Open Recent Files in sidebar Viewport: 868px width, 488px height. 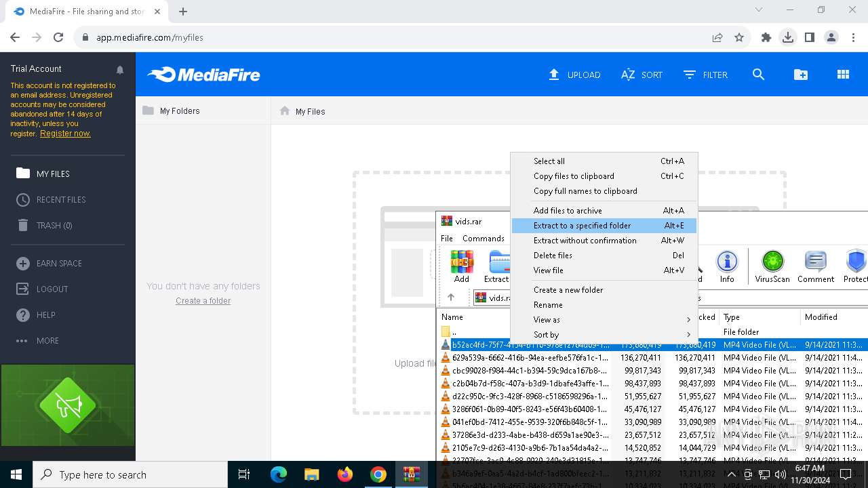point(52,199)
